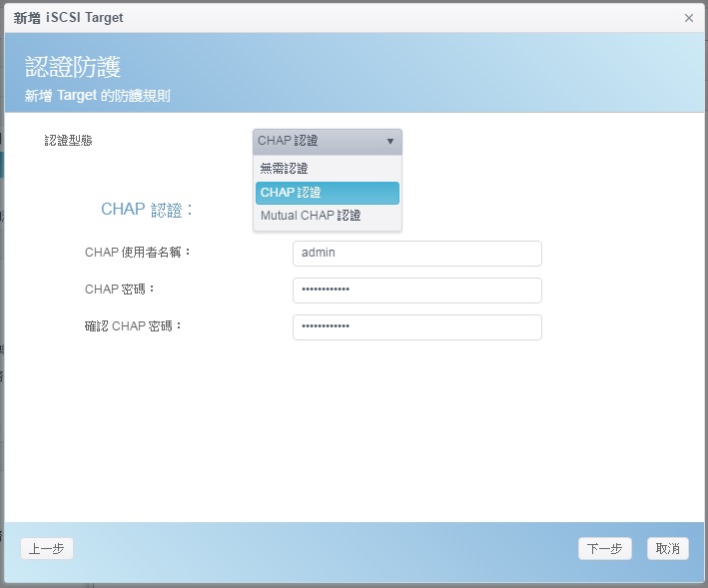Select 無需認證 option from list
This screenshot has width=708, height=588.
pyautogui.click(x=328, y=169)
